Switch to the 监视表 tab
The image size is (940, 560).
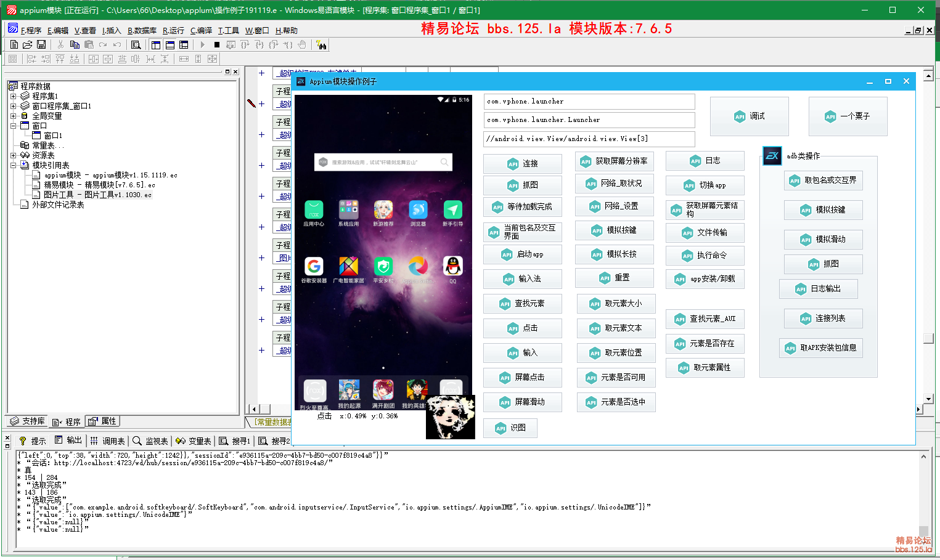tap(150, 441)
